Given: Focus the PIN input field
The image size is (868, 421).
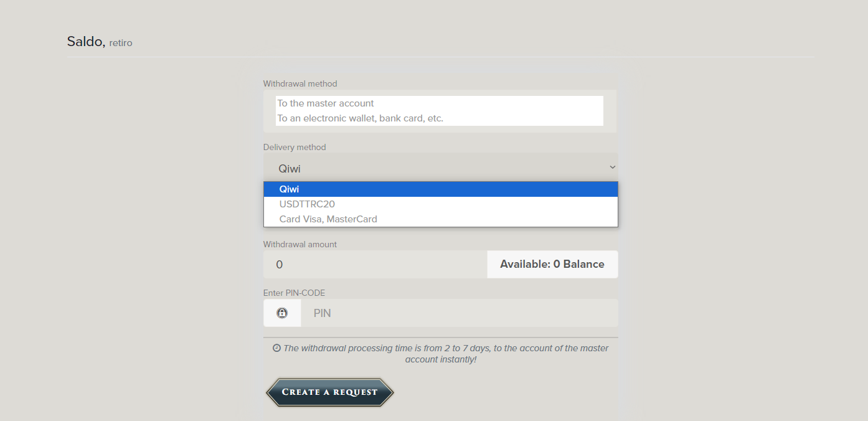Looking at the screenshot, I should (459, 313).
